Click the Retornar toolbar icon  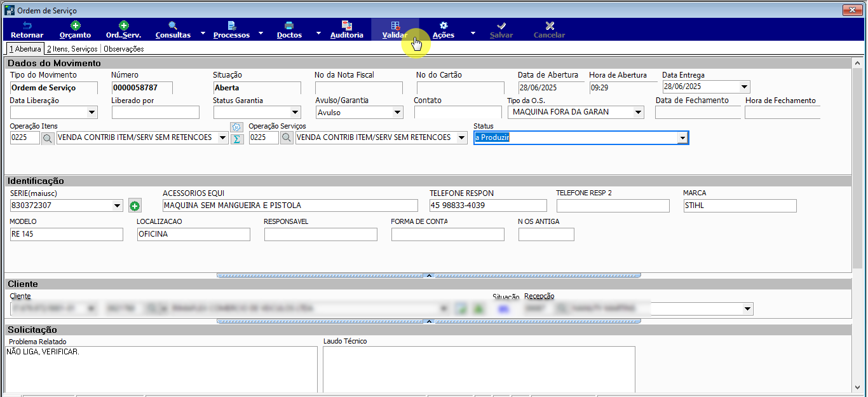(x=27, y=30)
